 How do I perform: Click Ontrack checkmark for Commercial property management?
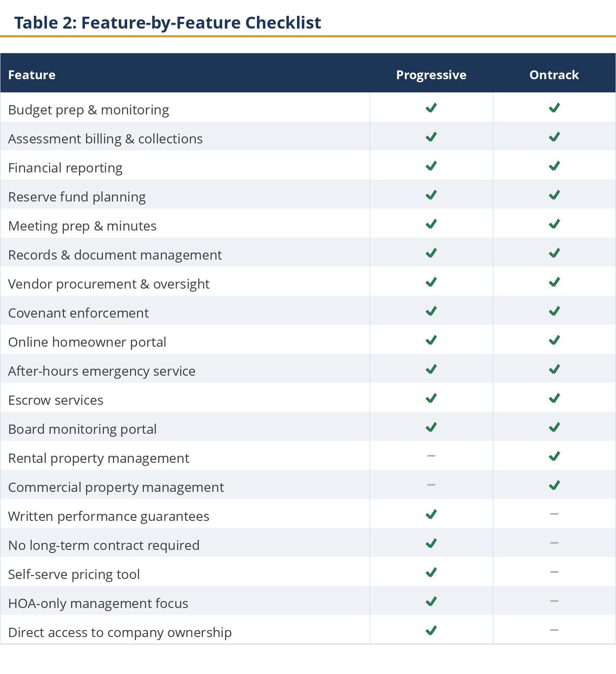[x=554, y=485]
